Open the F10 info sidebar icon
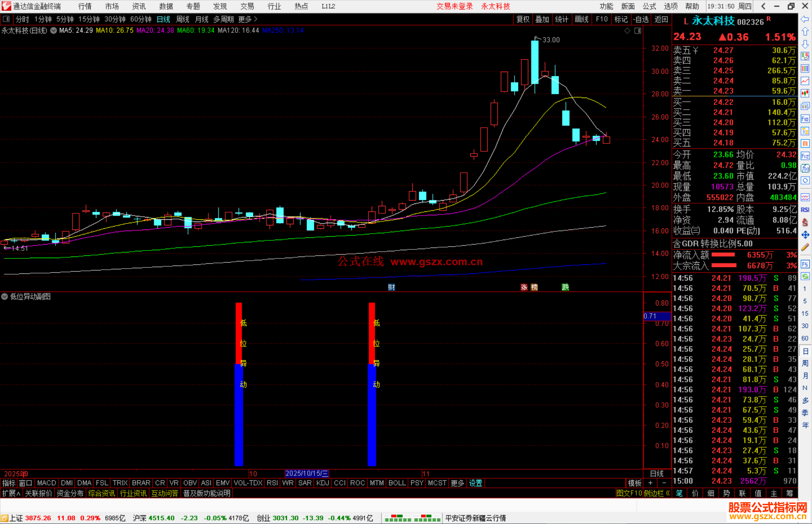 click(x=805, y=119)
